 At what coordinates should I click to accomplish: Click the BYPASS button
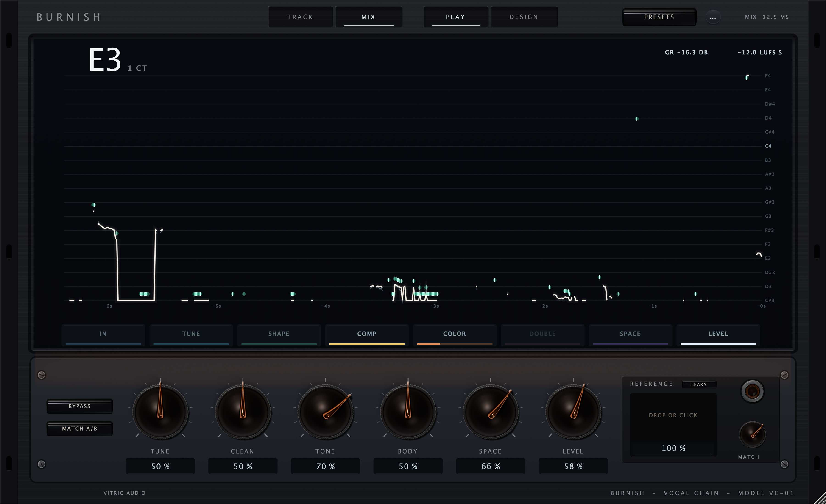click(80, 406)
